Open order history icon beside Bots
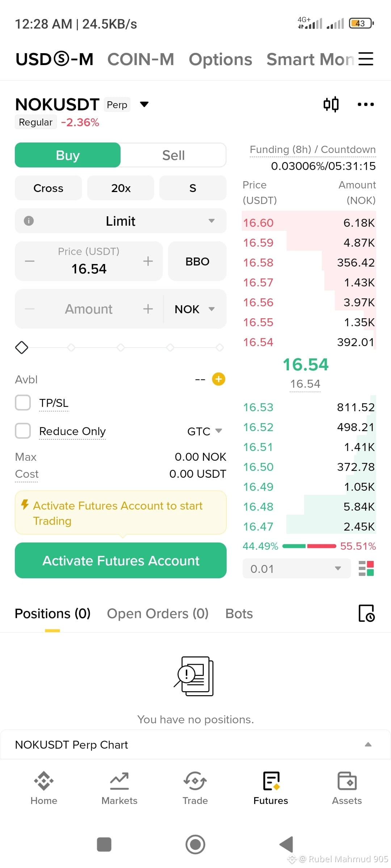Screen dimensions: 391x868 click(x=366, y=613)
